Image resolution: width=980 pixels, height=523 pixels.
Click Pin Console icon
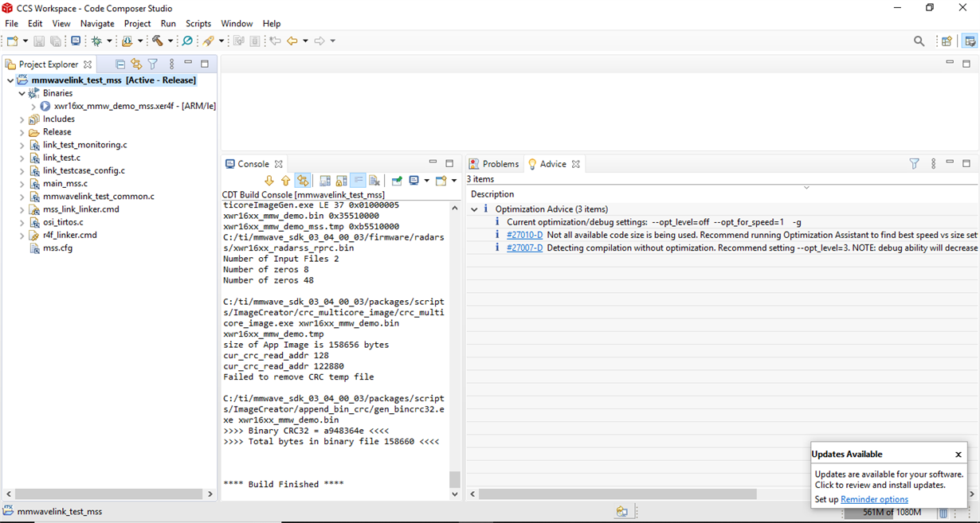(x=397, y=181)
